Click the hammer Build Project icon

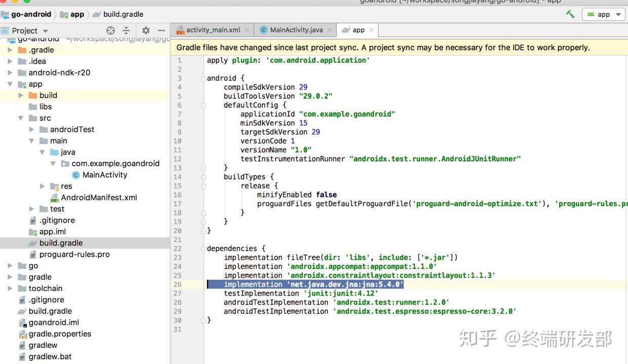click(570, 14)
